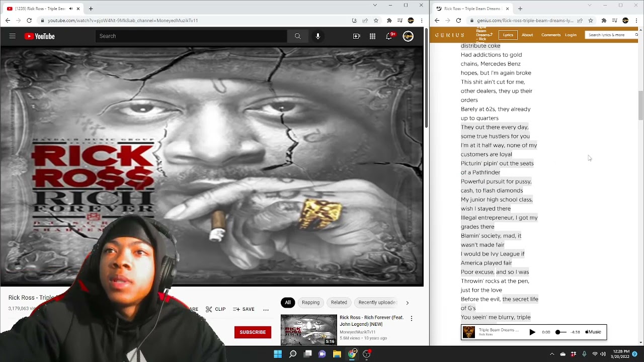This screenshot has width=644, height=362.
Task: Open extensions puzzle icon in YouTube window
Action: (x=389, y=21)
